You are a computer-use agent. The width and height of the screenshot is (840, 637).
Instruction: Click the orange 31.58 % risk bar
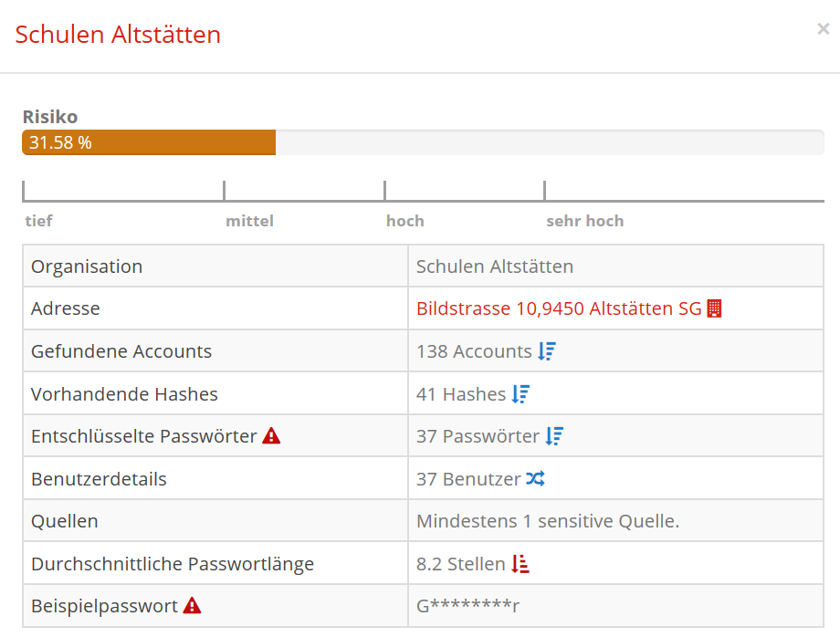(149, 142)
